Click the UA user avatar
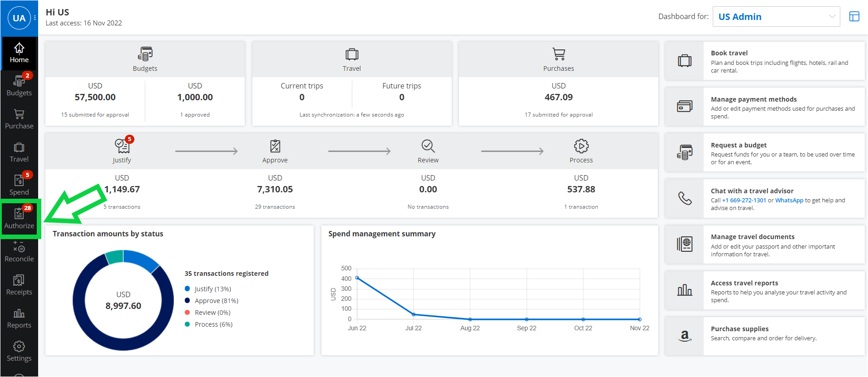Image resolution: width=868 pixels, height=377 pixels. [x=19, y=18]
